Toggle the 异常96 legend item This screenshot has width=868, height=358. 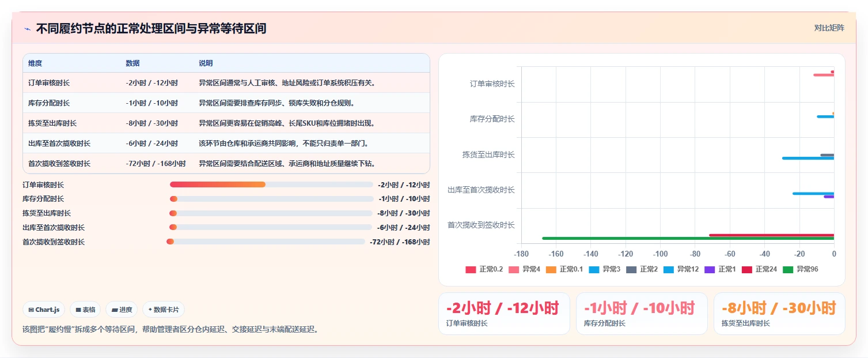click(800, 269)
